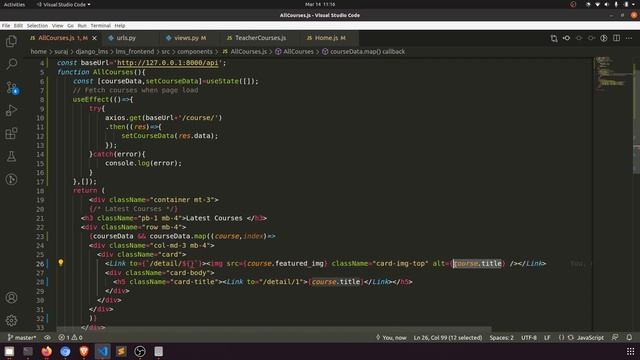Click errors and warnings count in status bar
640x360 pixels.
pyautogui.click(x=70, y=338)
